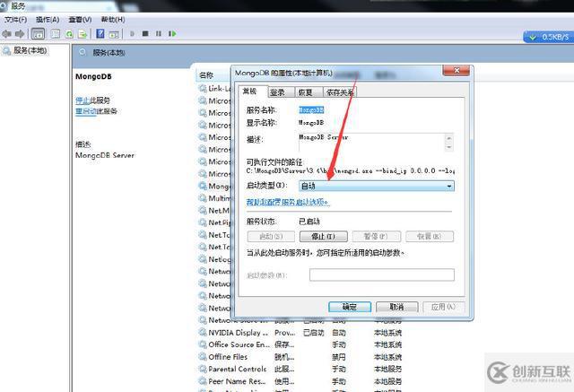The height and width of the screenshot is (392, 574).
Task: Select the Peer Name Resolution service row
Action: click(x=300, y=381)
